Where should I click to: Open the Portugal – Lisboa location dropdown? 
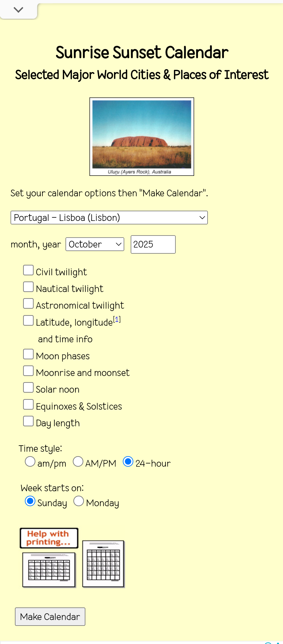109,218
